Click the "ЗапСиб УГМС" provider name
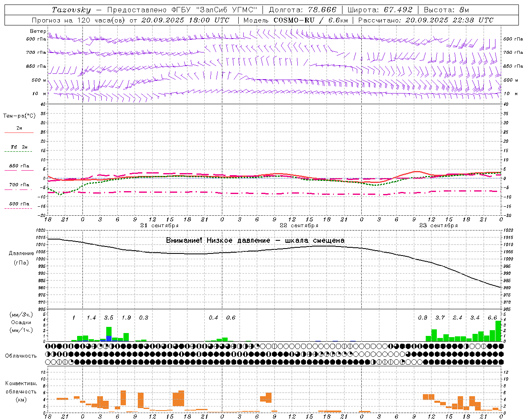This screenshot has width=525, height=420. (x=226, y=10)
